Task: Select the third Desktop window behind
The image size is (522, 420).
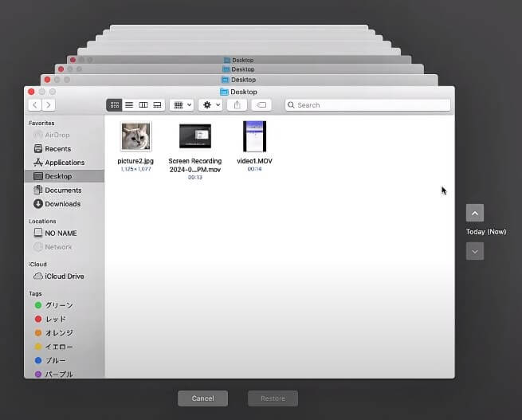Action: tap(239, 69)
